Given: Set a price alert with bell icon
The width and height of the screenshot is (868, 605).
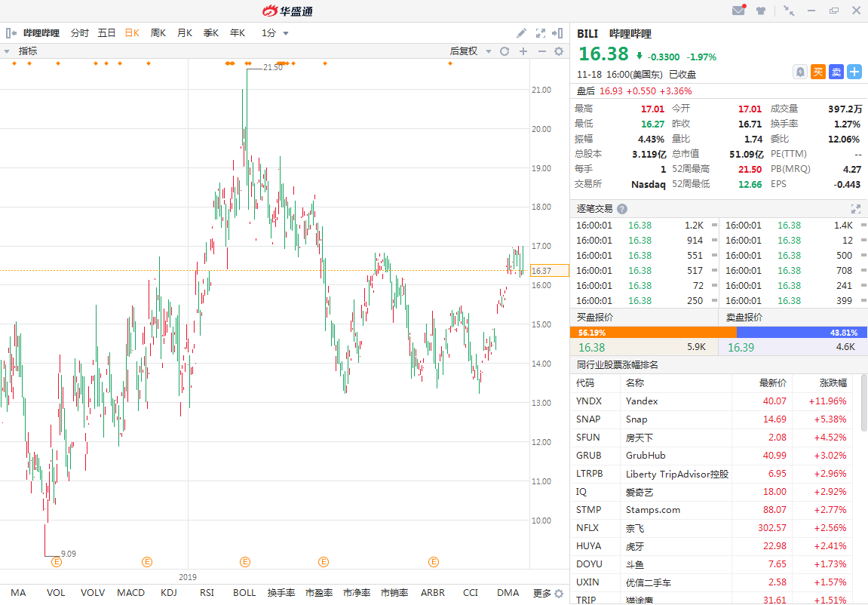Looking at the screenshot, I should [800, 72].
